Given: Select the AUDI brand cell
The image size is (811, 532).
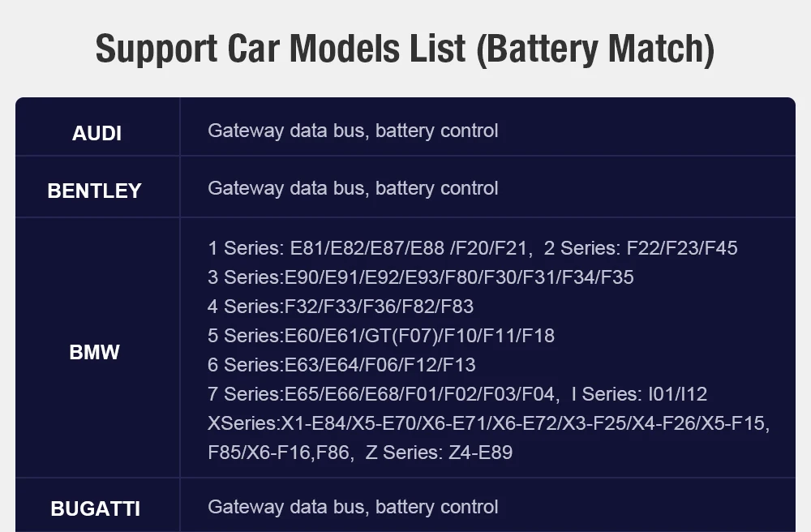Looking at the screenshot, I should tap(97, 127).
